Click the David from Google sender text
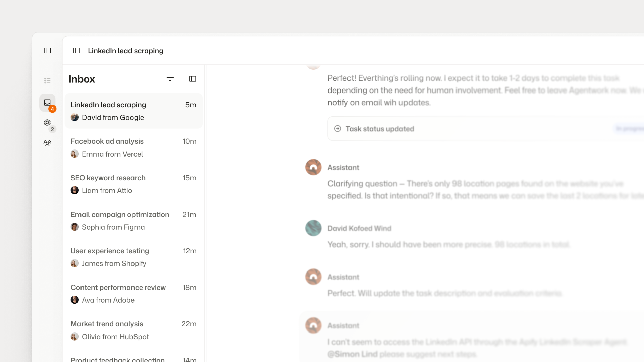Viewport: 644px width, 362px height. [113, 118]
